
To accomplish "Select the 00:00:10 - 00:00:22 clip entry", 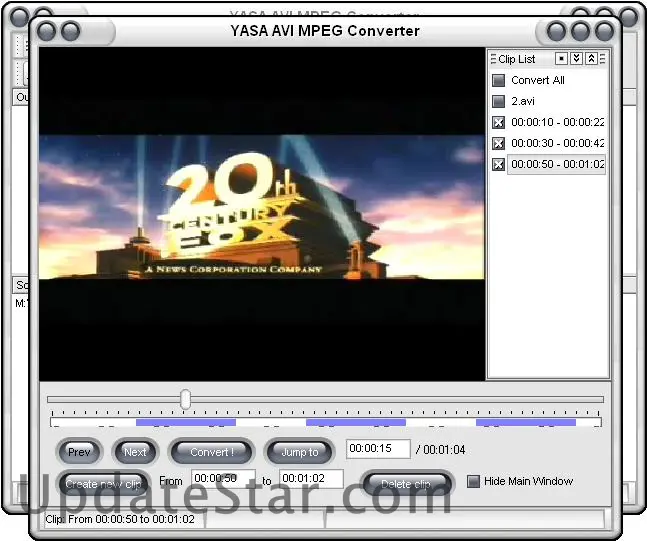I will 557,122.
